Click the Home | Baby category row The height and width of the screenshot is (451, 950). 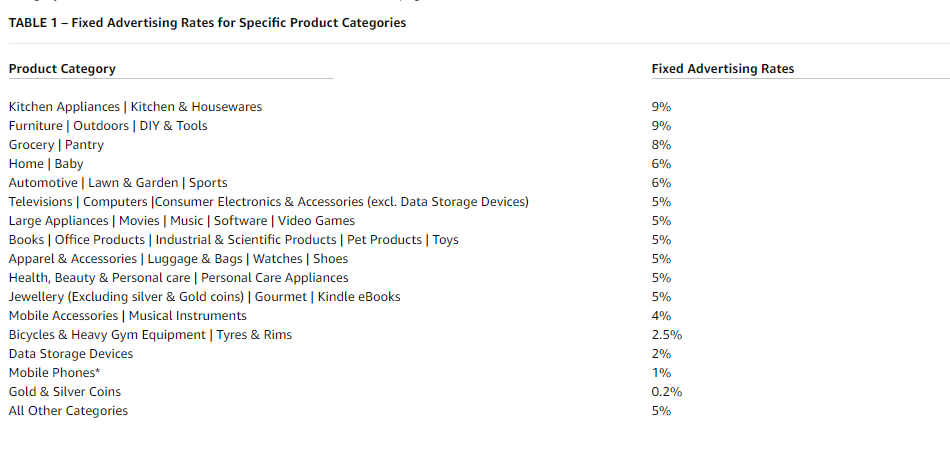(x=46, y=164)
